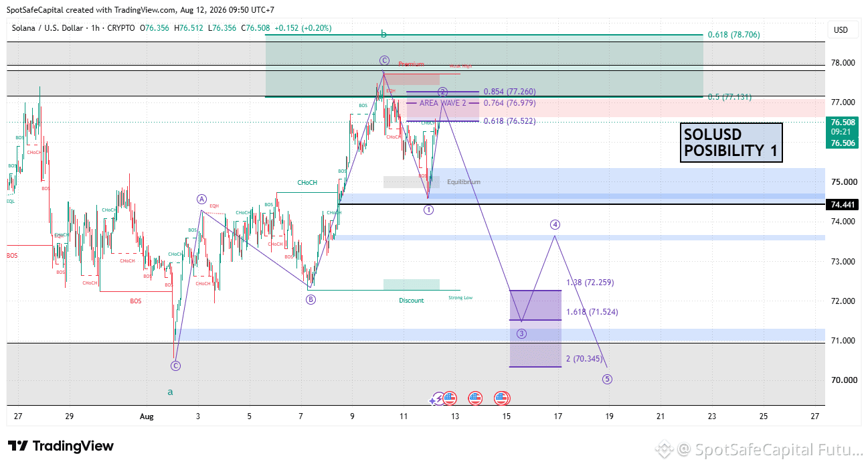The width and height of the screenshot is (868, 466).
Task: Click the change value +0.152 (+0.20%)
Action: [x=302, y=28]
